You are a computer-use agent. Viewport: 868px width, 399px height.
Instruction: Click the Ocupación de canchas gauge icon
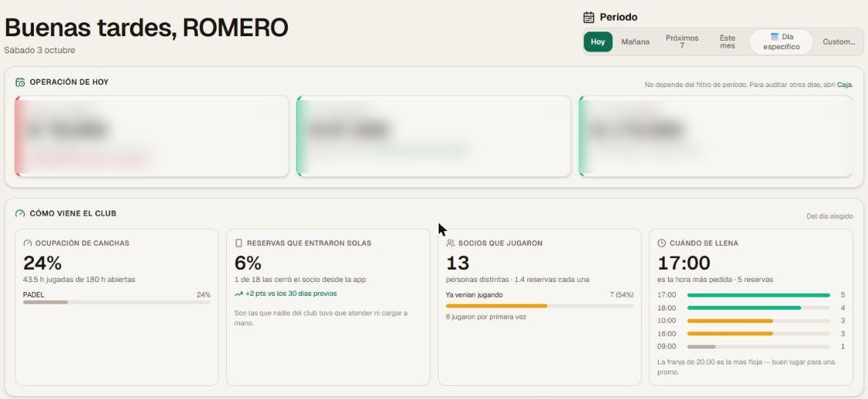(x=28, y=243)
